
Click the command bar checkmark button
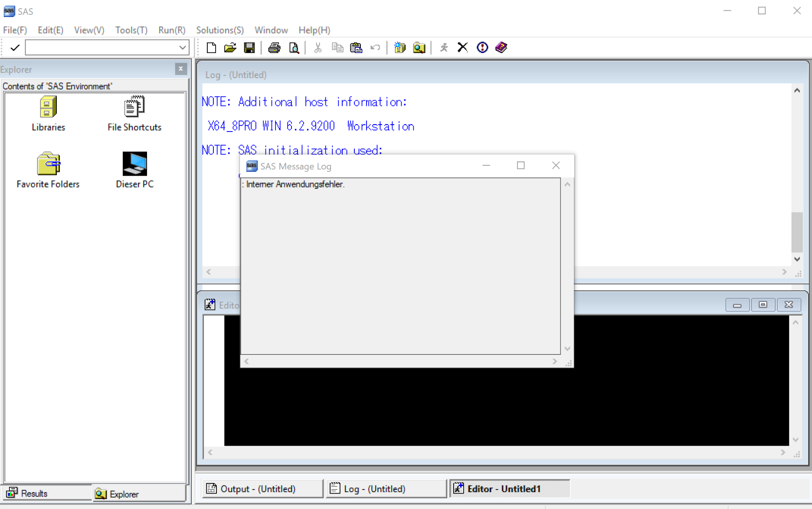(15, 48)
